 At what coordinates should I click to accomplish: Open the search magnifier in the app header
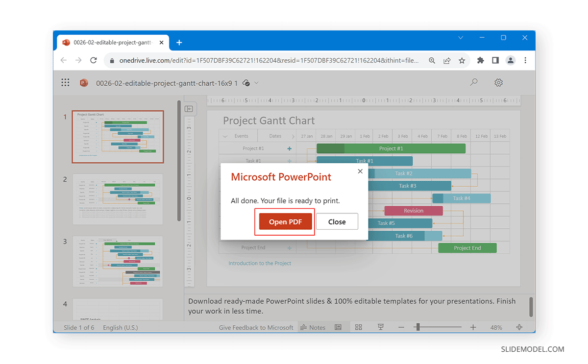474,83
